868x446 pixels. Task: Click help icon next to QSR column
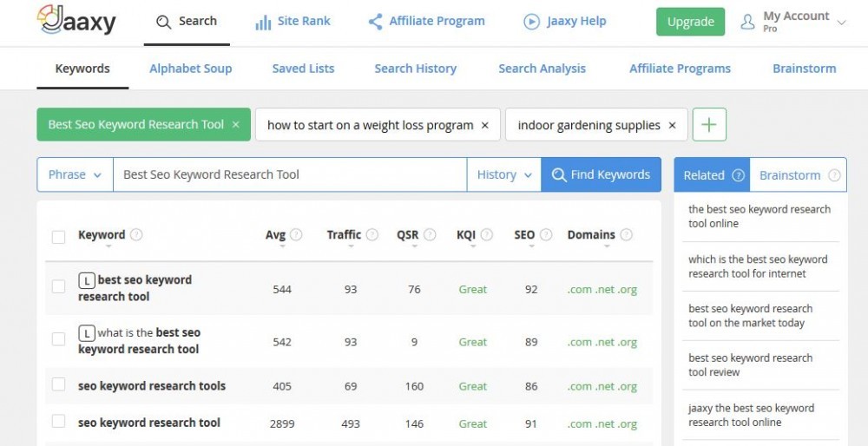click(x=430, y=234)
